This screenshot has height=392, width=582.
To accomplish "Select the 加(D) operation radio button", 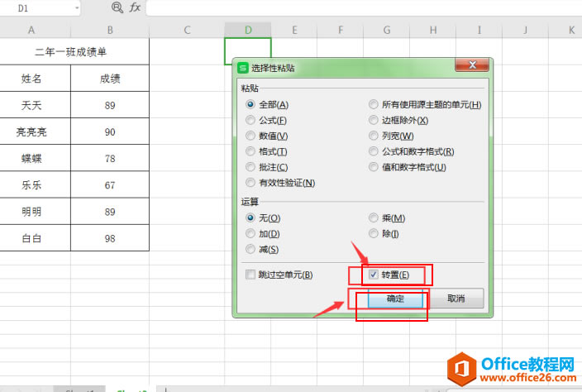I will point(250,233).
